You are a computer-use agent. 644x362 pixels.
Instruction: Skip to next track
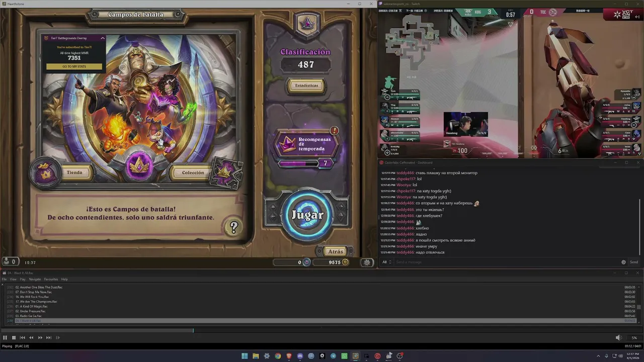[x=49, y=338]
